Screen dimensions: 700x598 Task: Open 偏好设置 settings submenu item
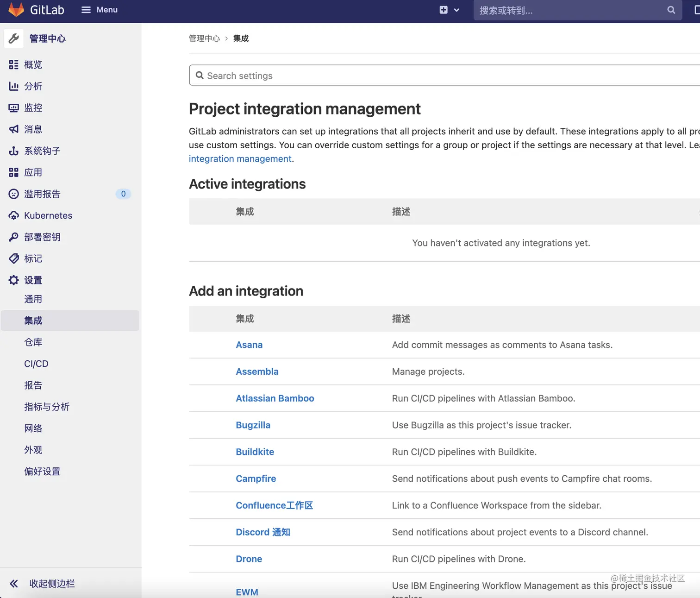point(42,471)
